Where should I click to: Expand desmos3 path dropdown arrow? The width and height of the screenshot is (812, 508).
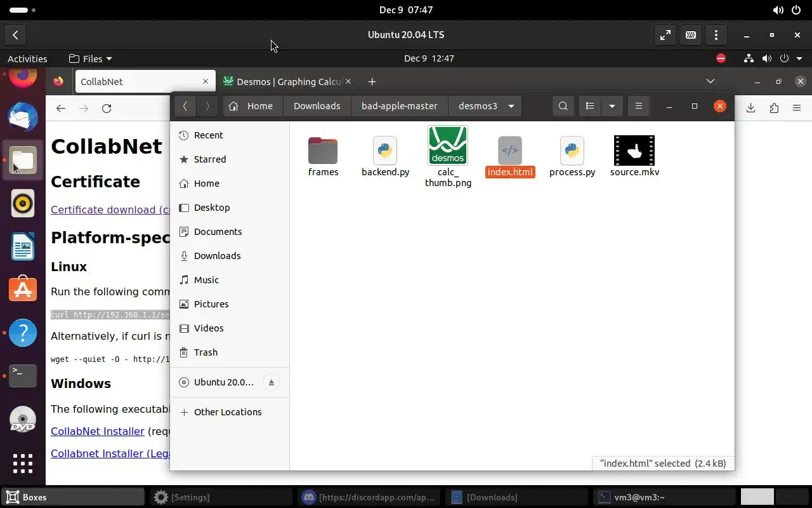pos(511,106)
